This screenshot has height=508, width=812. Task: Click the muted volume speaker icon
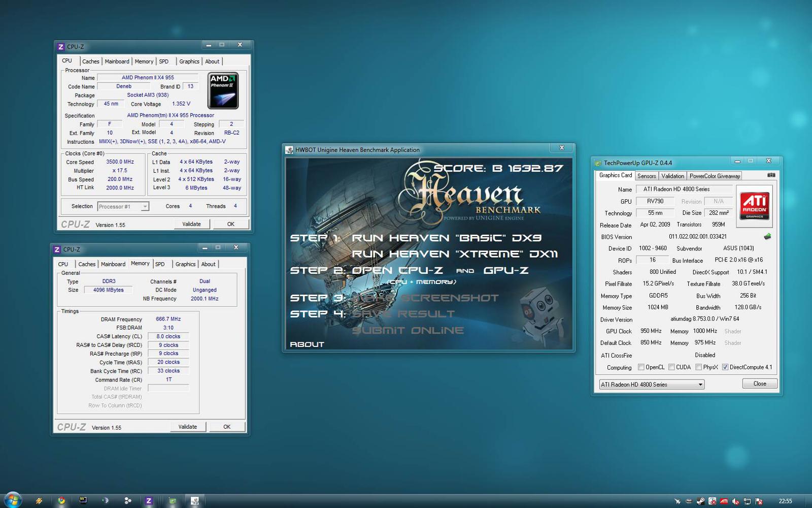click(x=735, y=501)
